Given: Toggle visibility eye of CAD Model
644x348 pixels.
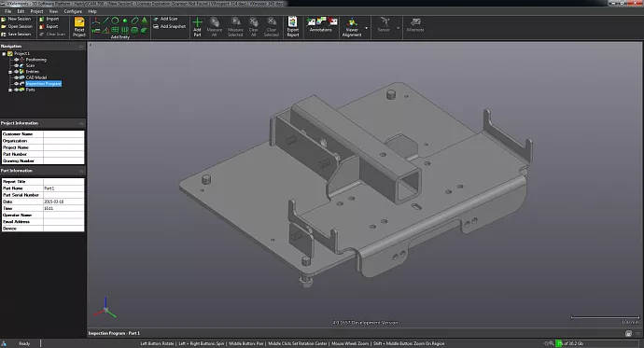Looking at the screenshot, I should point(17,77).
